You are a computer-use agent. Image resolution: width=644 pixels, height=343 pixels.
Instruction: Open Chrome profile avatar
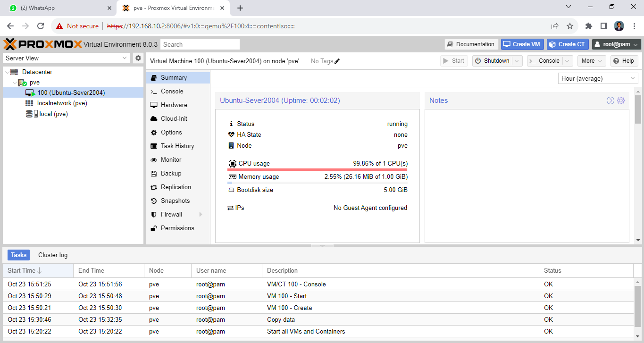point(619,26)
